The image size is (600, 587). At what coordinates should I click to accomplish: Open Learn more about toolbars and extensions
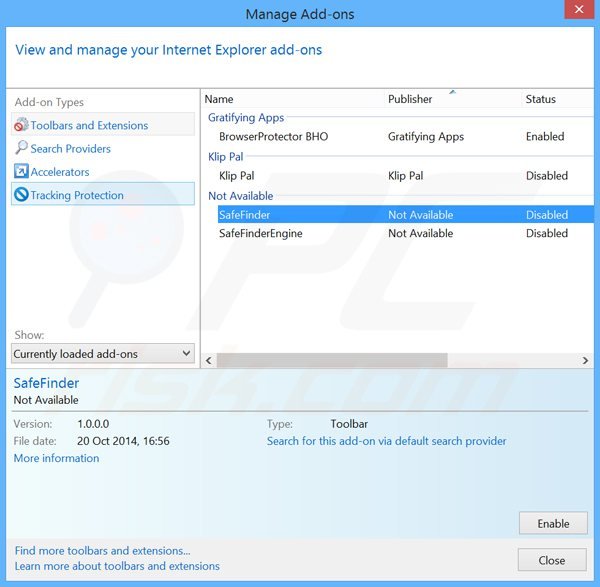(117, 566)
